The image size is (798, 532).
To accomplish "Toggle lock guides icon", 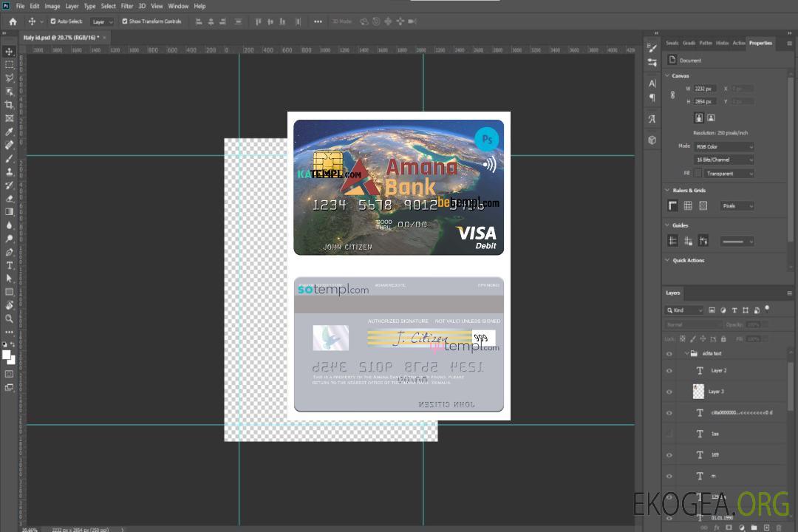I will tap(688, 241).
